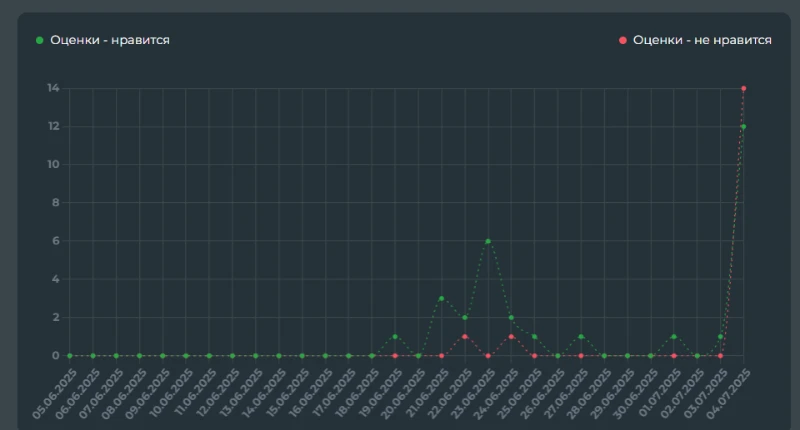Image resolution: width=800 pixels, height=430 pixels.
Task: Click the y-axis label 0
Action: [56, 356]
